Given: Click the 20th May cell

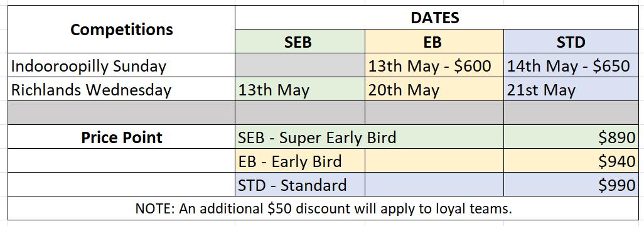Looking at the screenshot, I should click(x=434, y=89).
